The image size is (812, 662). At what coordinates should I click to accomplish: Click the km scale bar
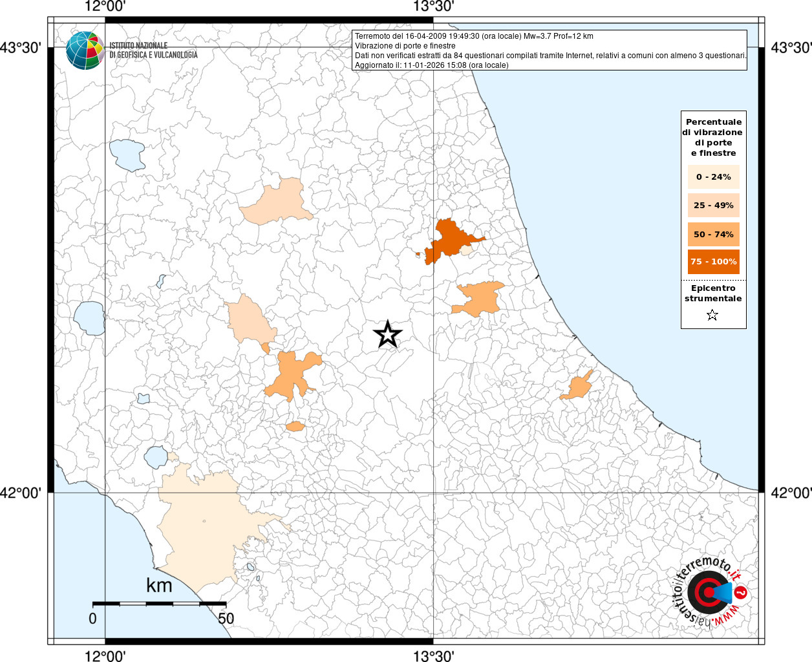[159, 604]
